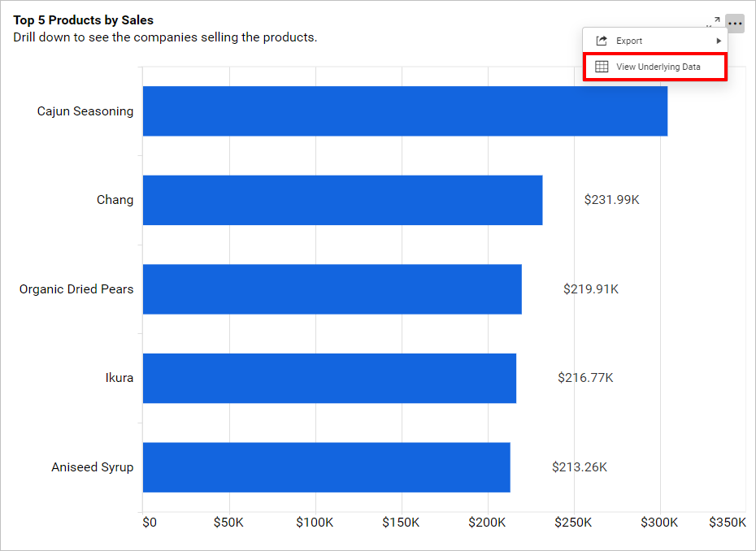Click the $350K axis tick label
Screen dimensions: 756x551
point(727,523)
